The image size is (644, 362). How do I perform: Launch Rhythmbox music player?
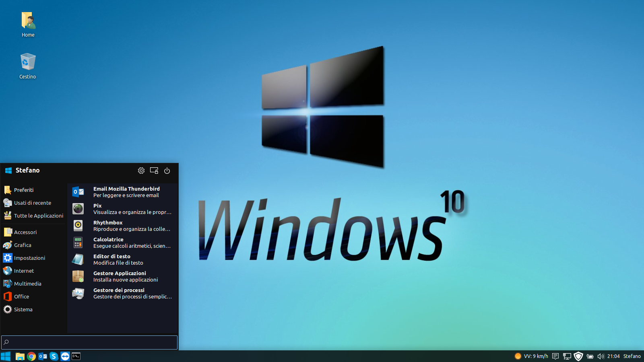pyautogui.click(x=122, y=226)
